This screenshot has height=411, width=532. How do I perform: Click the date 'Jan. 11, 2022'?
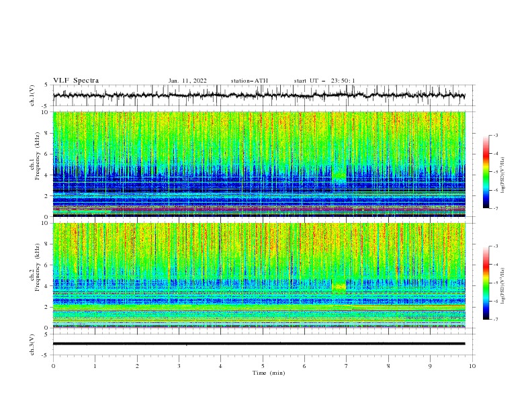point(187,81)
